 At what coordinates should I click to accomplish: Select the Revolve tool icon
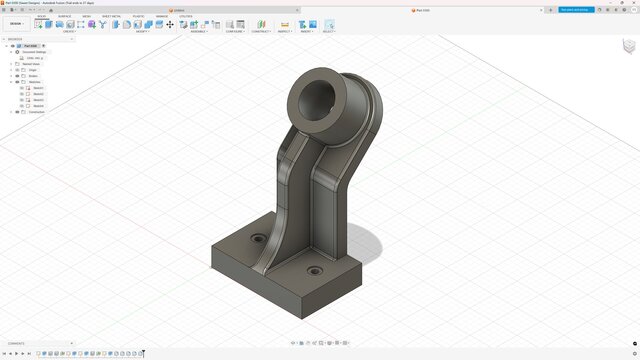60,24
